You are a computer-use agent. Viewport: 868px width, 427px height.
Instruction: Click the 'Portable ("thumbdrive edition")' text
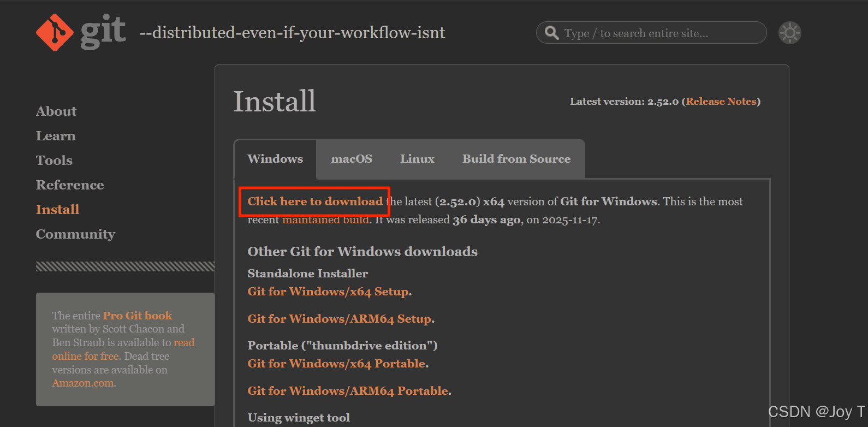(x=343, y=346)
